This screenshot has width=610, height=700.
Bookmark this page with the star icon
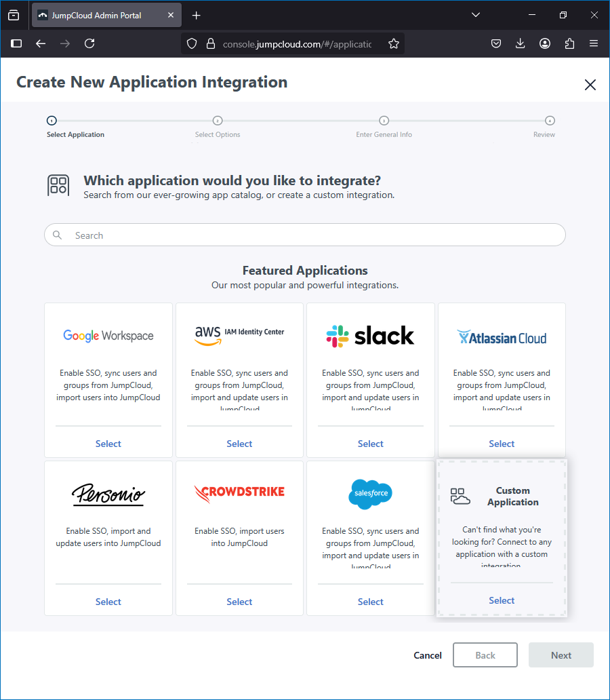[394, 43]
